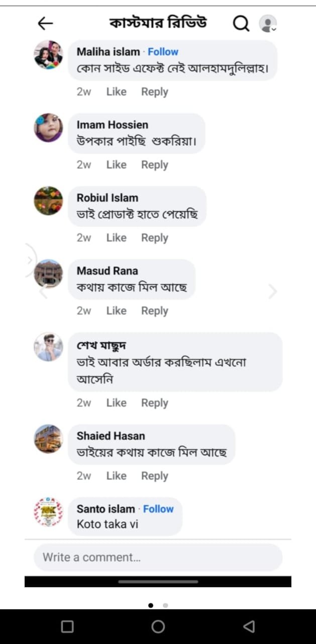
Task: Tap the back arrow icon
Action: pos(45,23)
